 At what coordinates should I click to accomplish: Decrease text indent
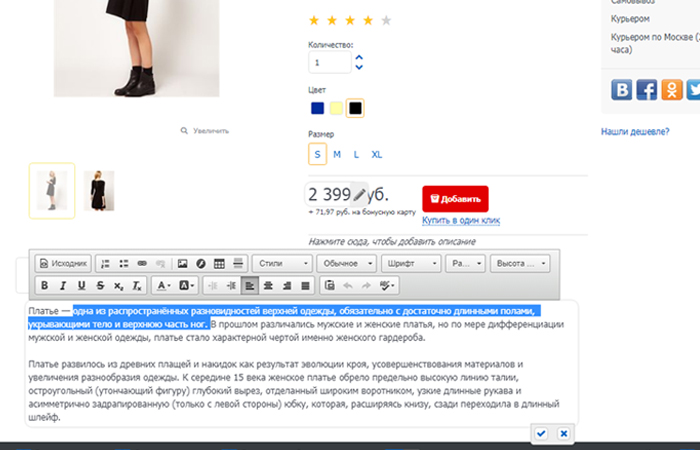212,286
